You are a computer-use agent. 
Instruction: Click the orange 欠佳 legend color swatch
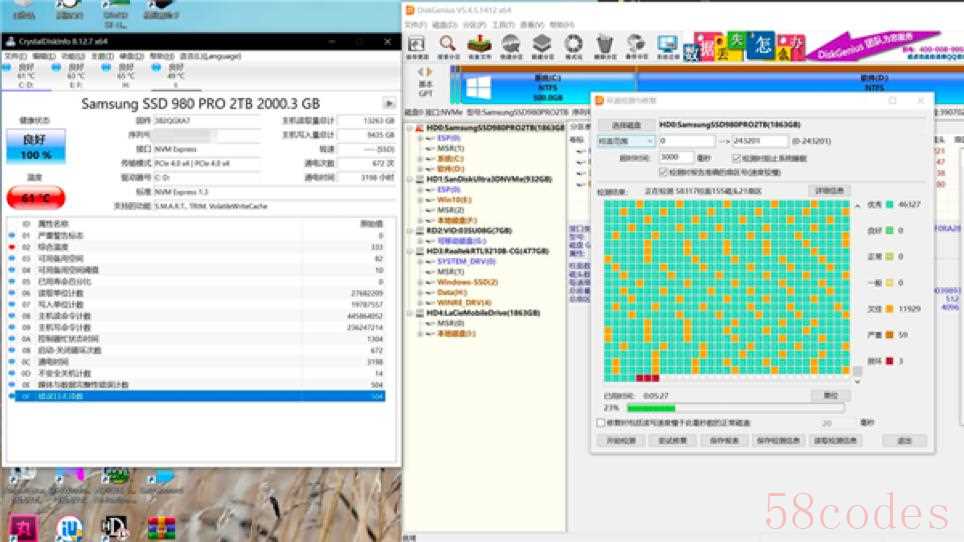click(x=889, y=308)
